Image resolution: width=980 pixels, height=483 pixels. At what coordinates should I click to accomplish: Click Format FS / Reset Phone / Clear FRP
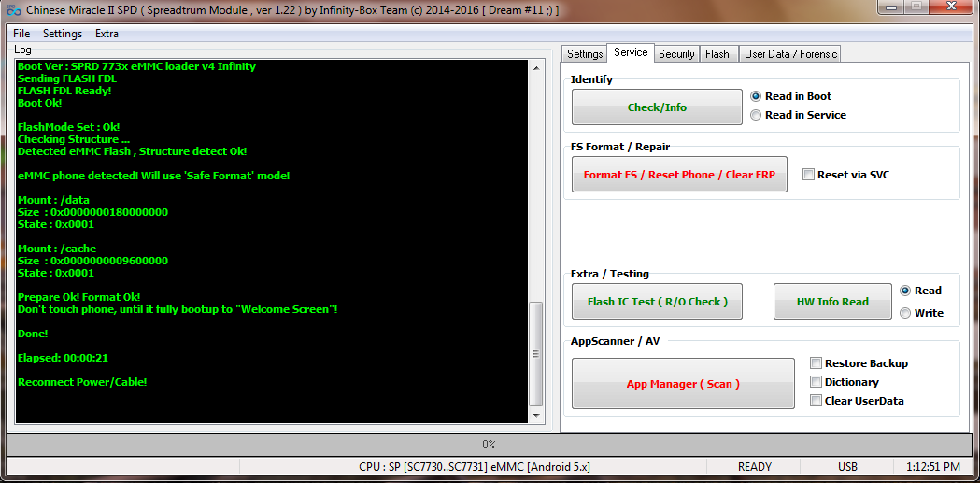[679, 175]
